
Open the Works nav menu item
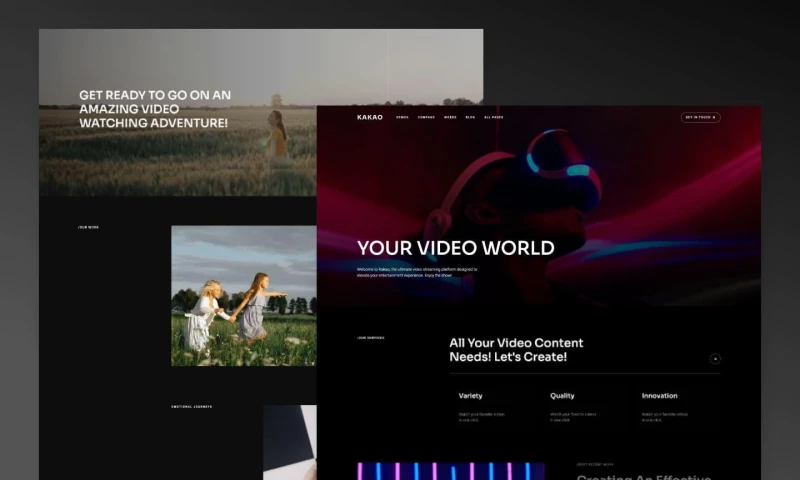tap(450, 117)
